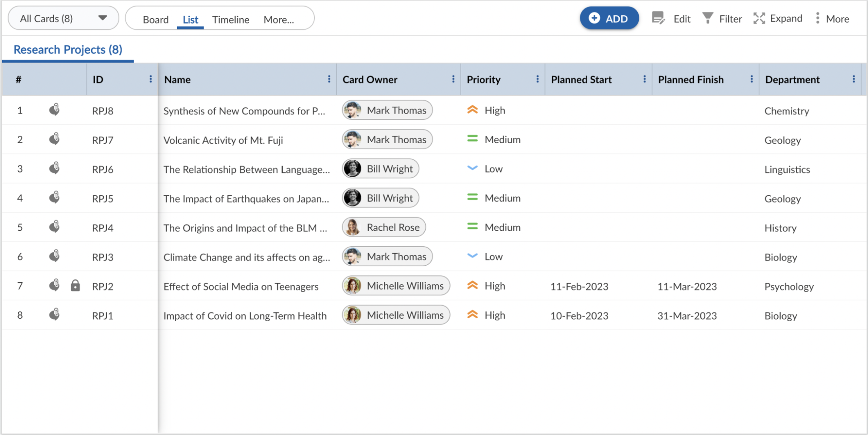Click Rachel Rose's avatar on RPJ4
Viewport: 868px width, 435px height.
353,227
